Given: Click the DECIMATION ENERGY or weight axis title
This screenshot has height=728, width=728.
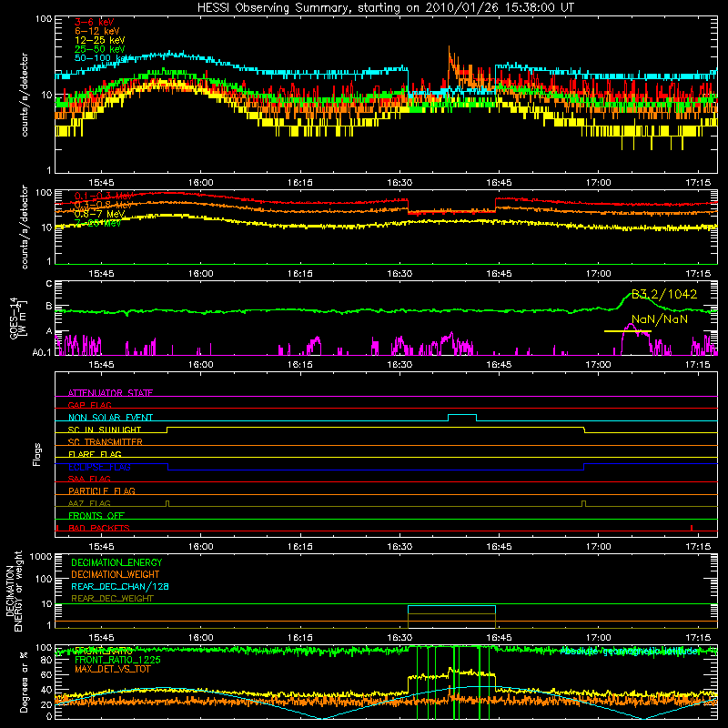Looking at the screenshot, I should (14, 591).
